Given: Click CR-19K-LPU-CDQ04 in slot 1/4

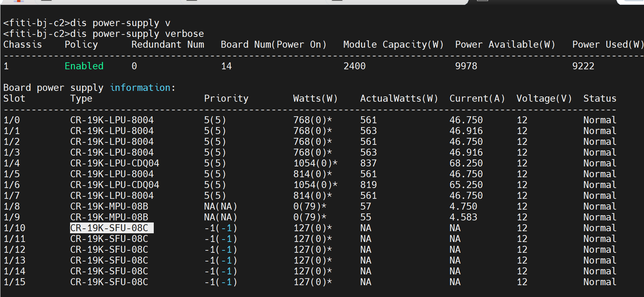Looking at the screenshot, I should point(114,163).
